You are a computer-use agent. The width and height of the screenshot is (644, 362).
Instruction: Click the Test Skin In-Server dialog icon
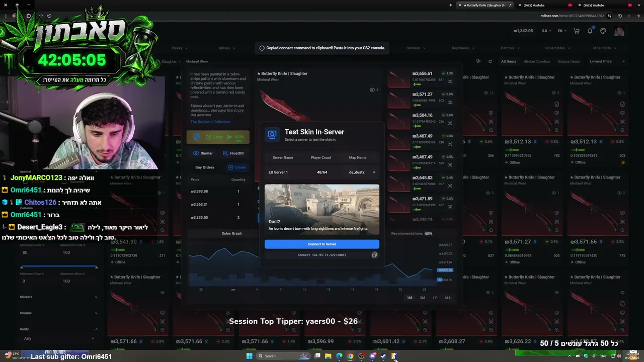coord(272,134)
